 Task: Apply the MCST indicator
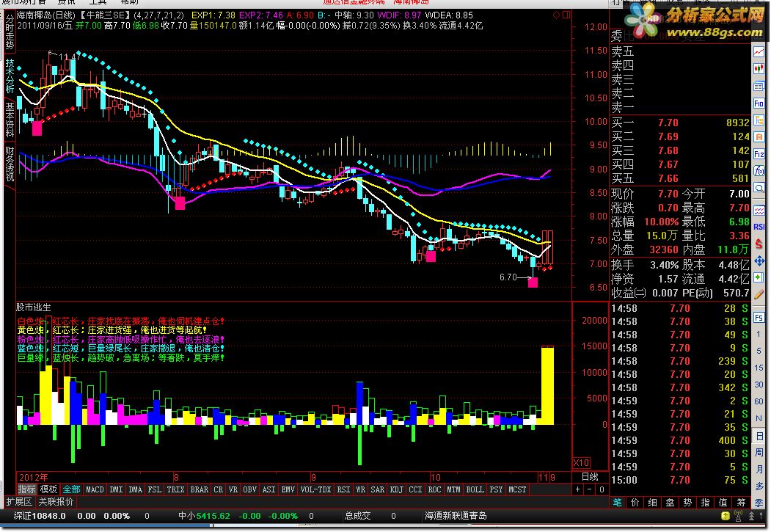point(517,489)
